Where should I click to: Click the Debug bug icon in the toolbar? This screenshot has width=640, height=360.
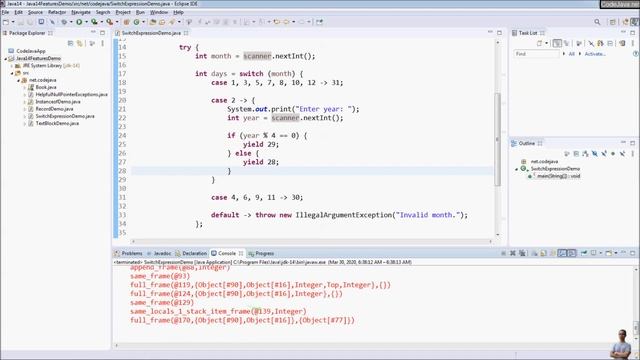[x=64, y=22]
